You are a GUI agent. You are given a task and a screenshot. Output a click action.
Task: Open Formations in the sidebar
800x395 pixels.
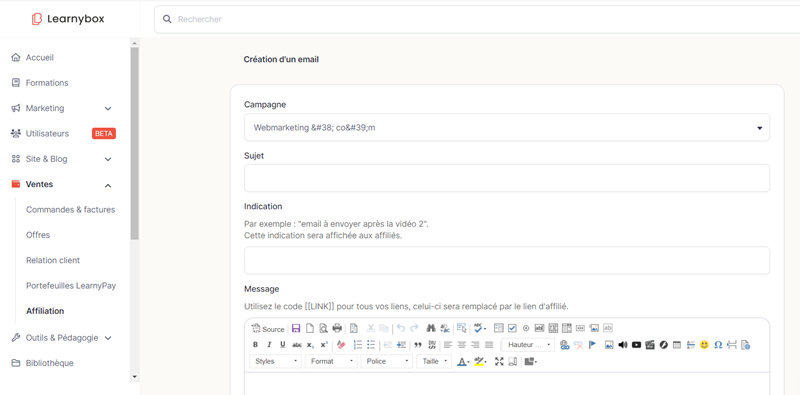pyautogui.click(x=47, y=83)
